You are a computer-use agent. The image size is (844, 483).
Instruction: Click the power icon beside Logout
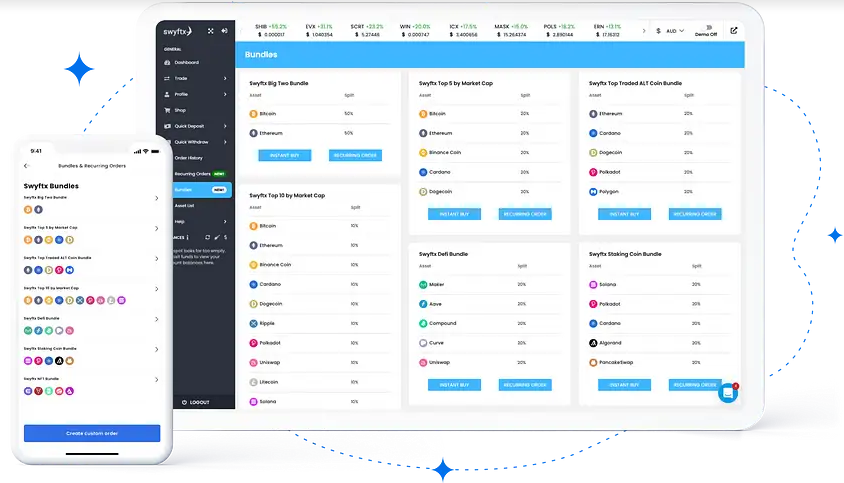[x=184, y=402]
